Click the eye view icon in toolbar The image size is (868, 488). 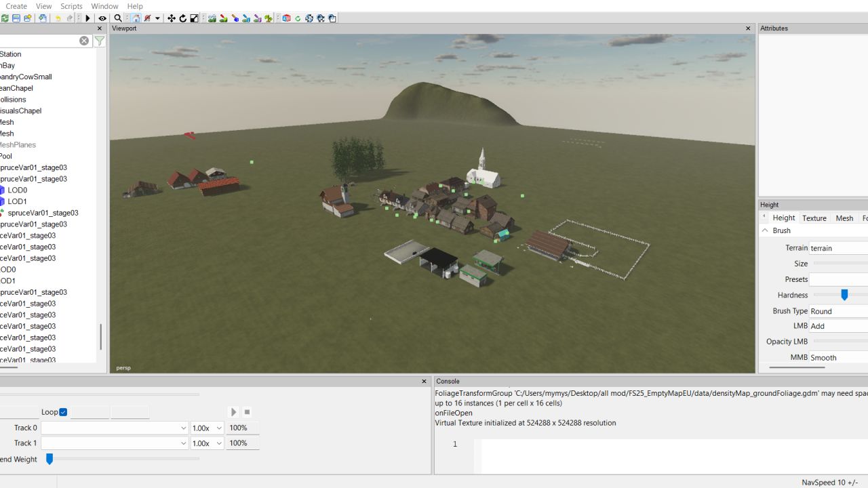pyautogui.click(x=102, y=18)
